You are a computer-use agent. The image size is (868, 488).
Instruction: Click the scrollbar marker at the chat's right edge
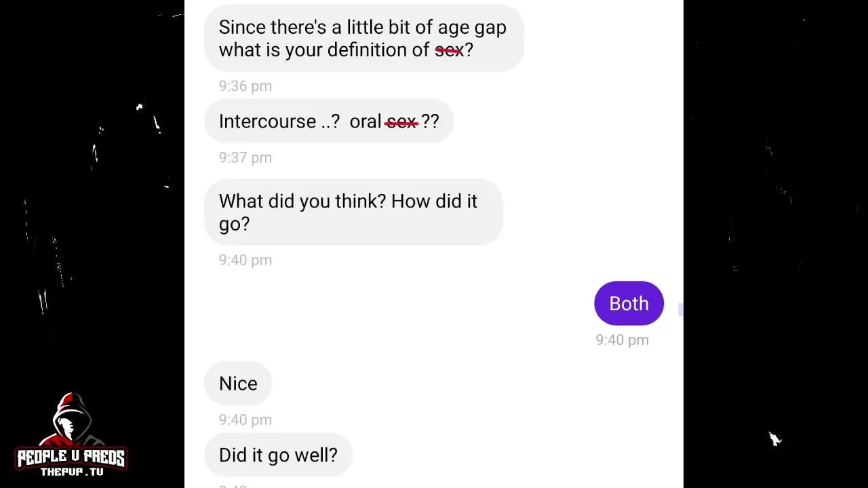click(x=680, y=310)
